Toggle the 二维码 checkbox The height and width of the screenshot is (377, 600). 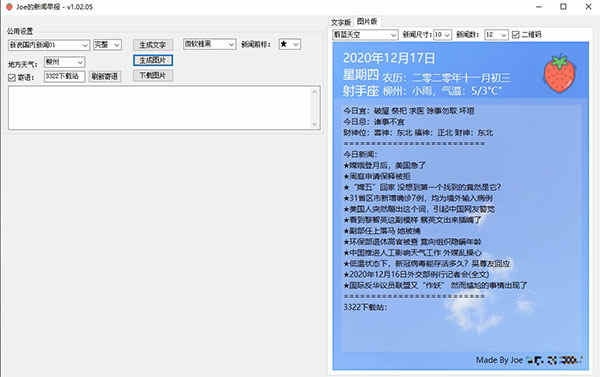[516, 35]
